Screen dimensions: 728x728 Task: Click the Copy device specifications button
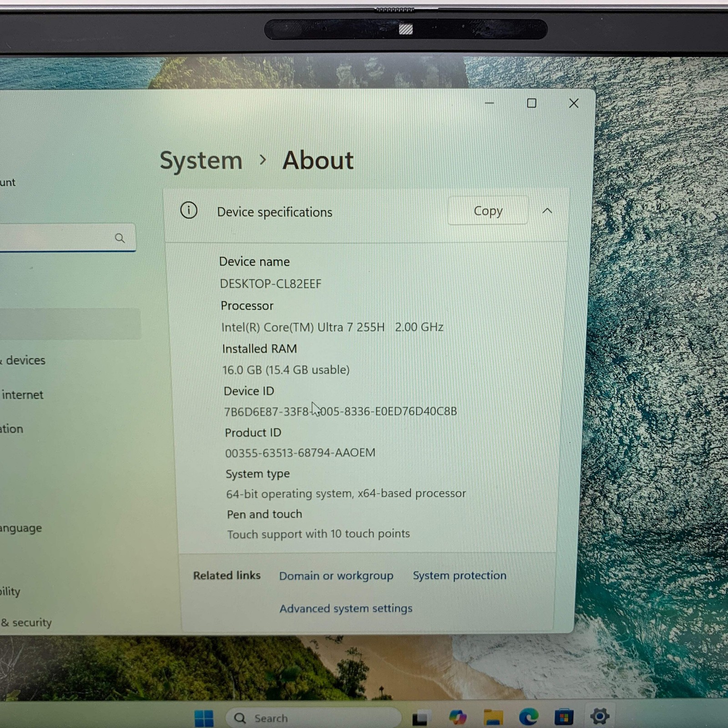coord(488,211)
